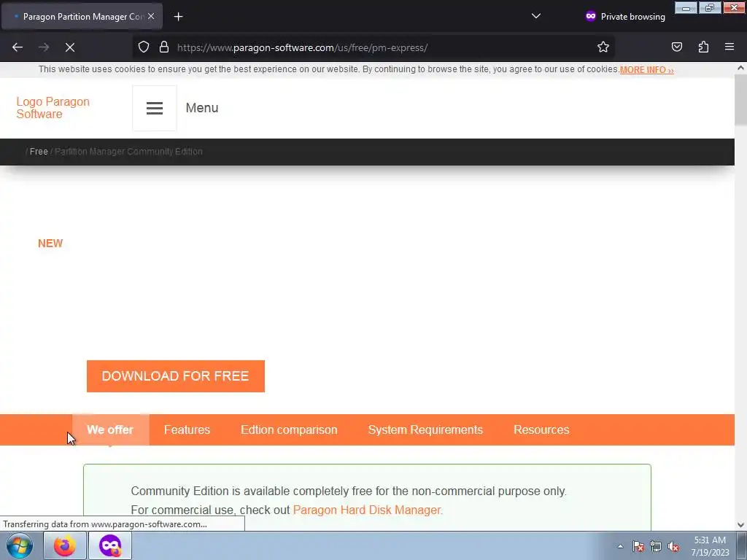Click the Private browsing mask icon
Image resolution: width=747 pixels, height=560 pixels.
[x=591, y=16]
